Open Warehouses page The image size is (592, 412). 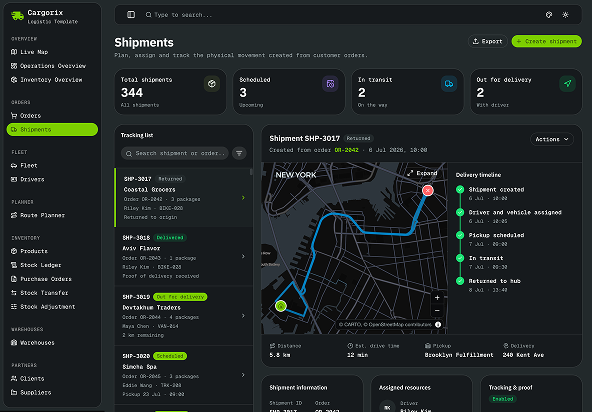click(52, 343)
